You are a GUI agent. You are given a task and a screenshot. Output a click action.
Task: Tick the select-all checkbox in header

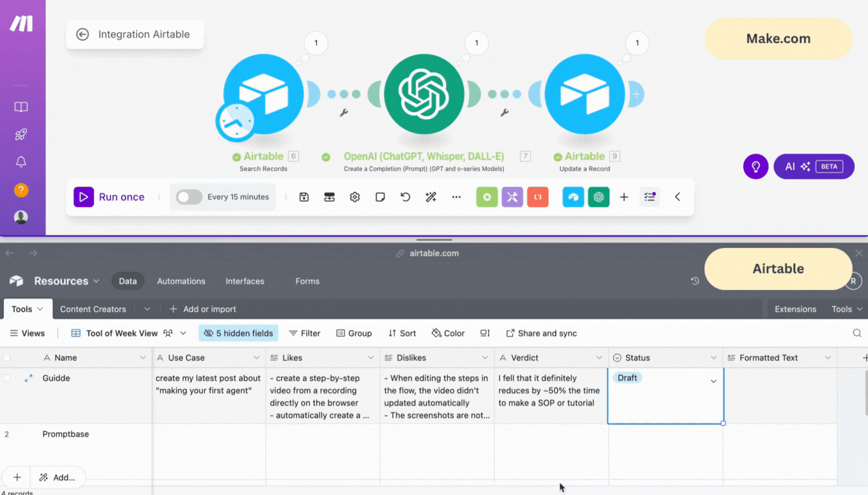point(7,358)
